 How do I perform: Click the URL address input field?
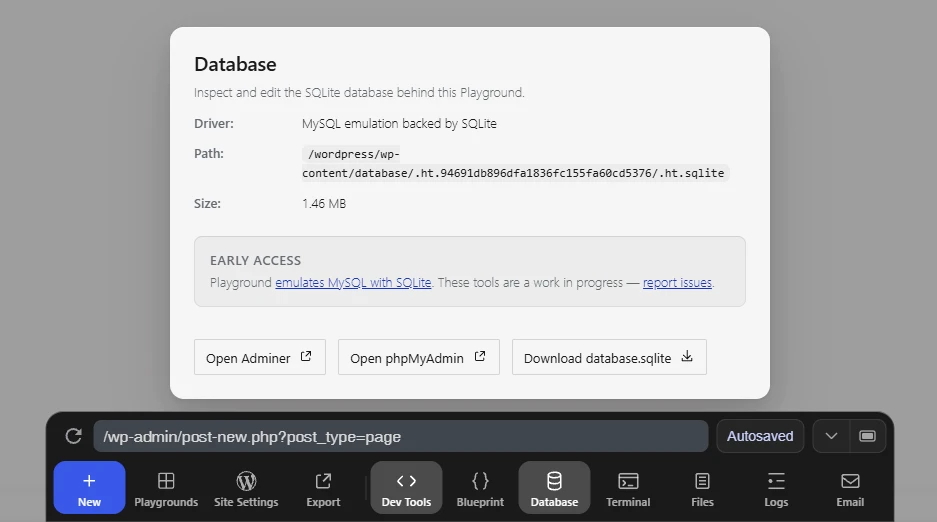tap(401, 437)
